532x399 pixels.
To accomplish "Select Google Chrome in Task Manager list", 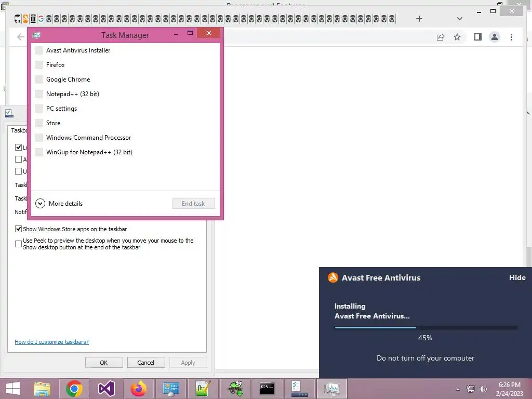I will pos(125,79).
